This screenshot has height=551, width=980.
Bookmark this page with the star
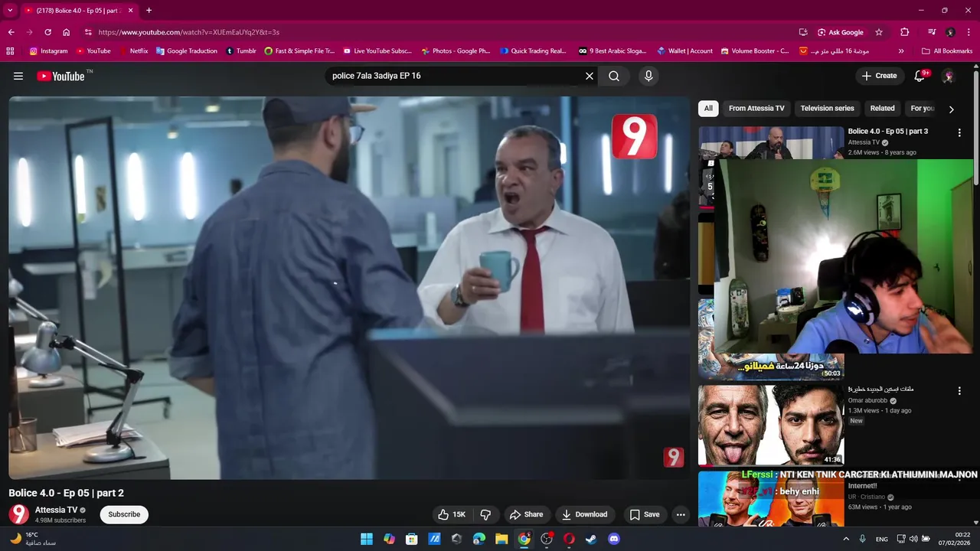pyautogui.click(x=879, y=32)
